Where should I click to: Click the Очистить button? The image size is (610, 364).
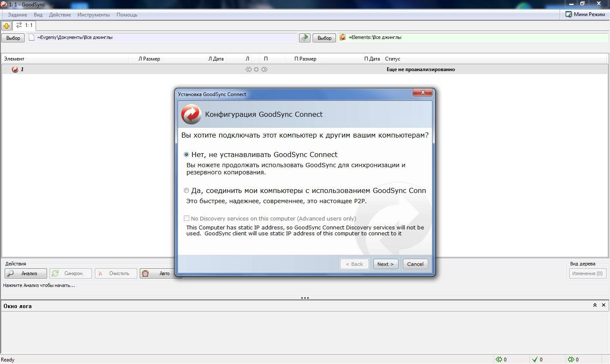(x=116, y=273)
